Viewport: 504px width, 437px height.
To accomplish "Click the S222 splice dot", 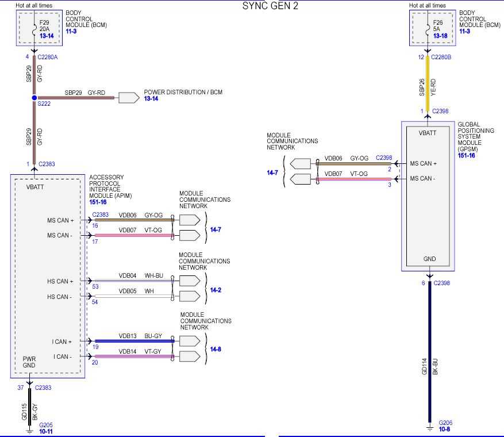I will click(34, 98).
